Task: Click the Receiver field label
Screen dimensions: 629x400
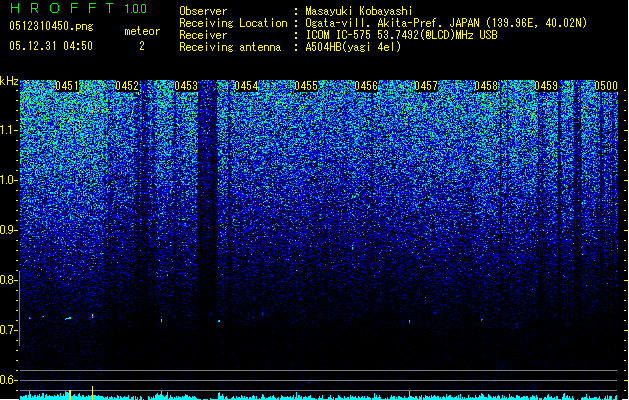Action: (203, 35)
